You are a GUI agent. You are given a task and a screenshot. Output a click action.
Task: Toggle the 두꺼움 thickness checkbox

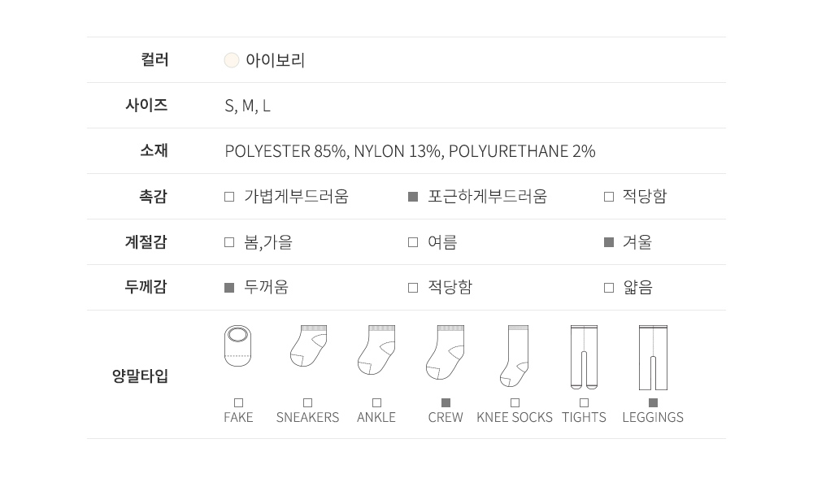tap(229, 288)
